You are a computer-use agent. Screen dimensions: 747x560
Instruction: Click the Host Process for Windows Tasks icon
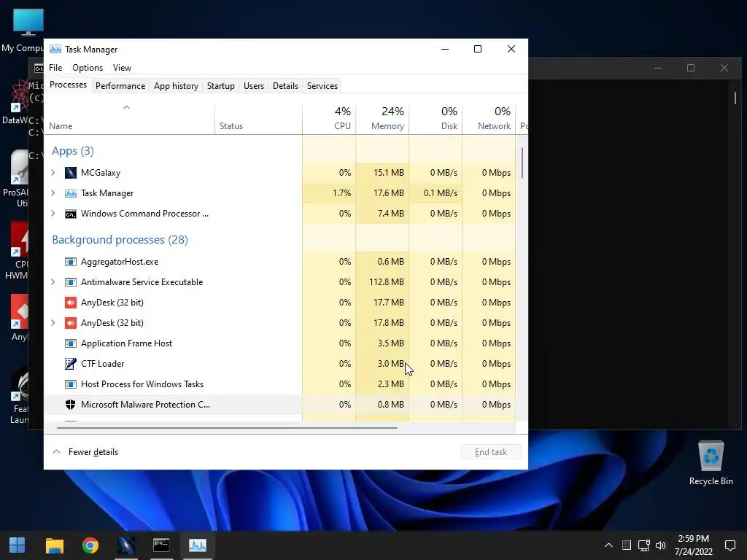pyautogui.click(x=71, y=384)
